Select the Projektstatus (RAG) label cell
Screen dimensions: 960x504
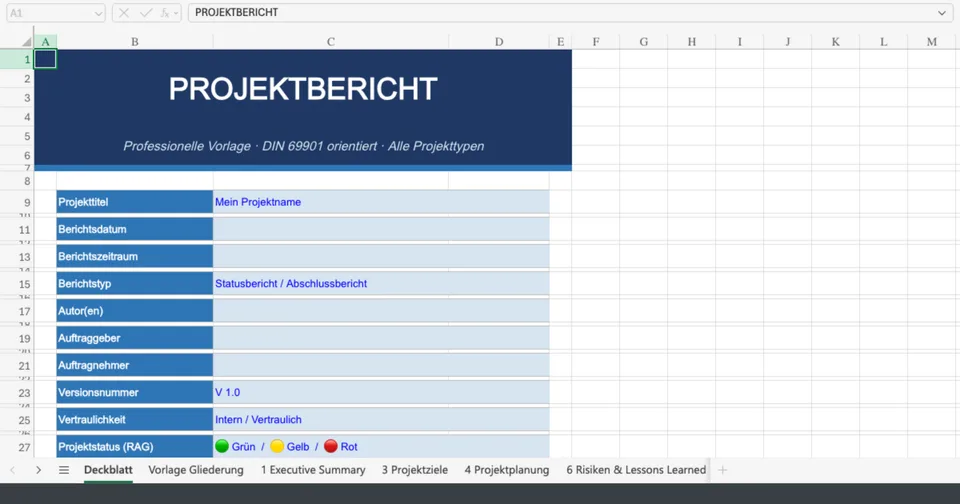click(x=135, y=446)
